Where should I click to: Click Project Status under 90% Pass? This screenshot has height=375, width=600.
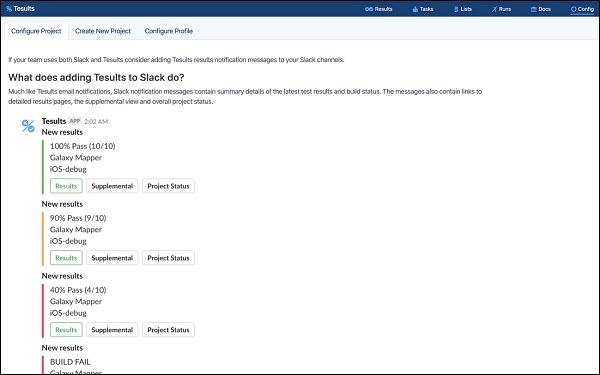pyautogui.click(x=168, y=258)
